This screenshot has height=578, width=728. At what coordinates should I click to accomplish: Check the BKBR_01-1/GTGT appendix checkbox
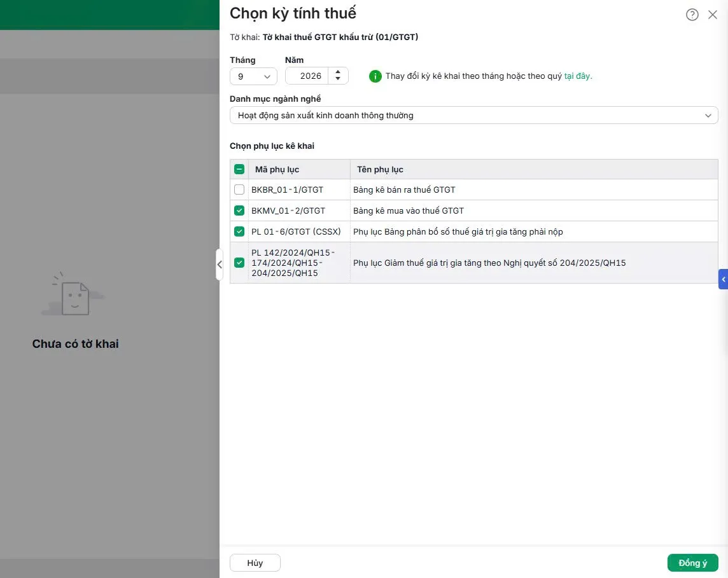(239, 189)
